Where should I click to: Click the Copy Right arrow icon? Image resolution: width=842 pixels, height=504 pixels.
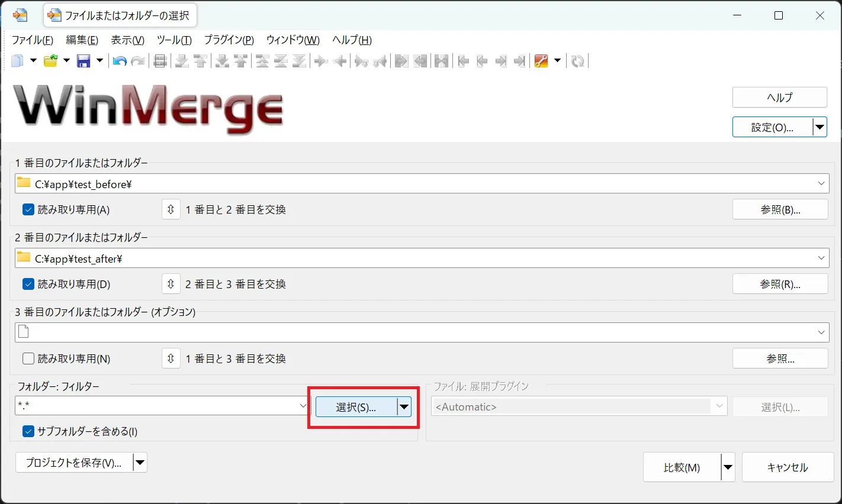coord(321,61)
